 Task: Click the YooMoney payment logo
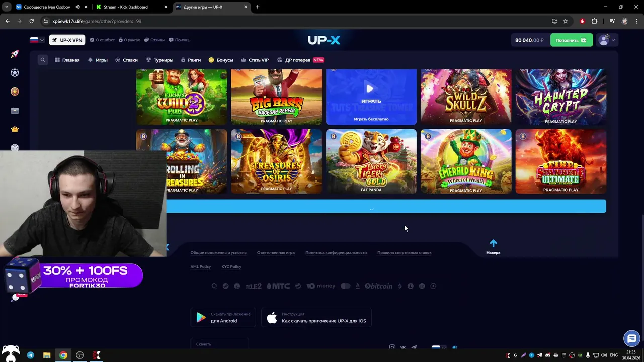pyautogui.click(x=321, y=286)
